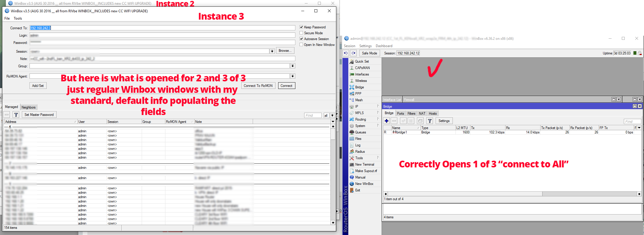Add a new bridge with the plus icon

387,121
